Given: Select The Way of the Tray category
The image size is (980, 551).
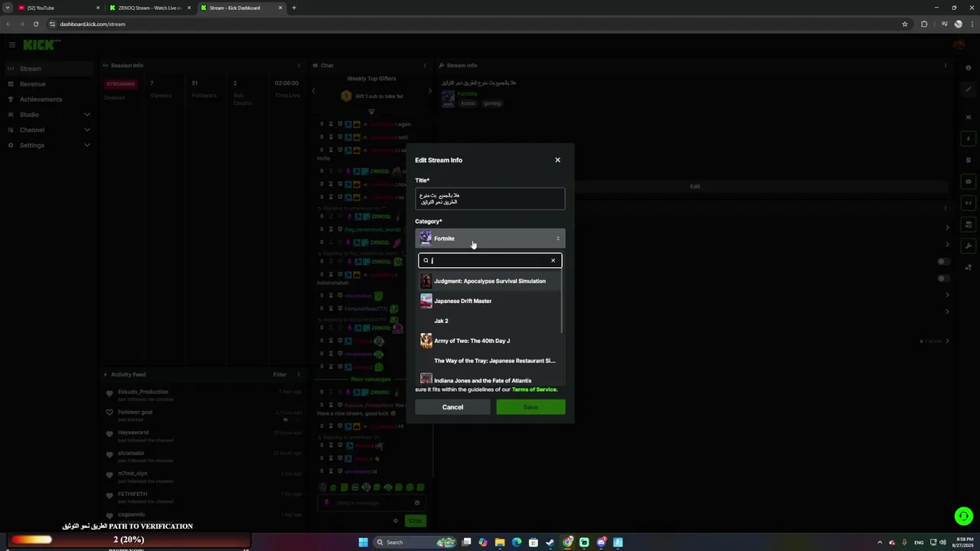Looking at the screenshot, I should point(490,360).
